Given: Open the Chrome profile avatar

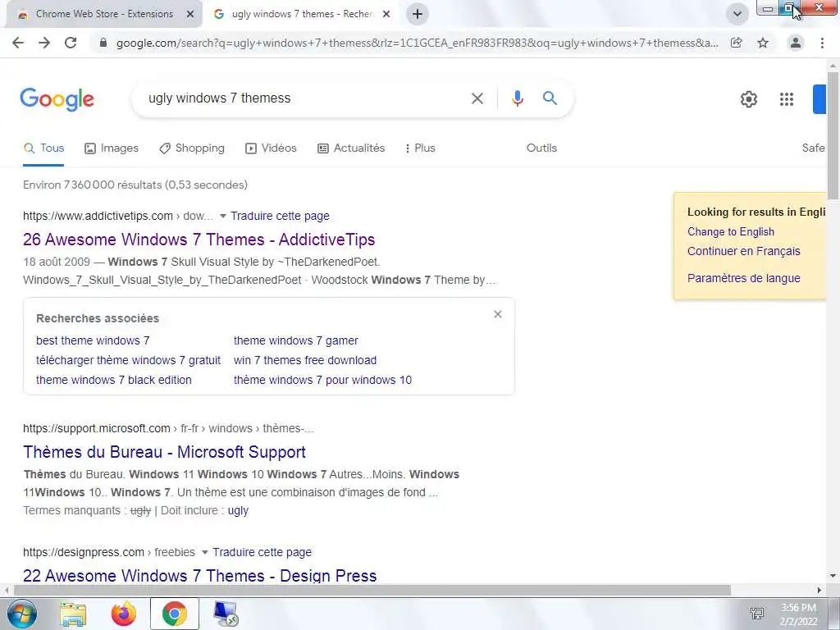Looking at the screenshot, I should [796, 43].
